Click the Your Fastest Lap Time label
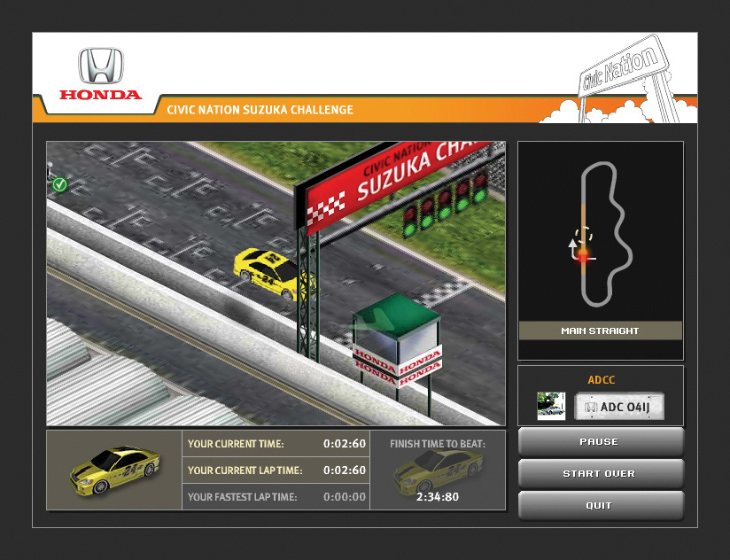This screenshot has height=560, width=730. [x=242, y=497]
